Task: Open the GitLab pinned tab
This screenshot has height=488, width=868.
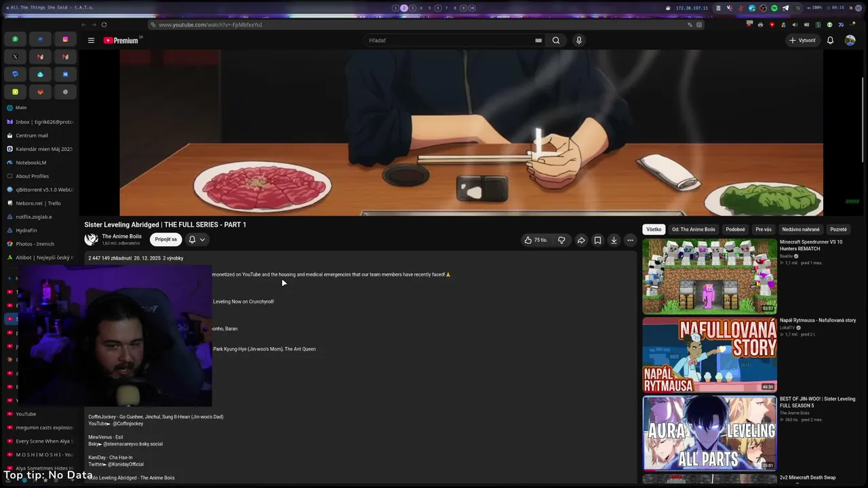Action: [x=40, y=92]
